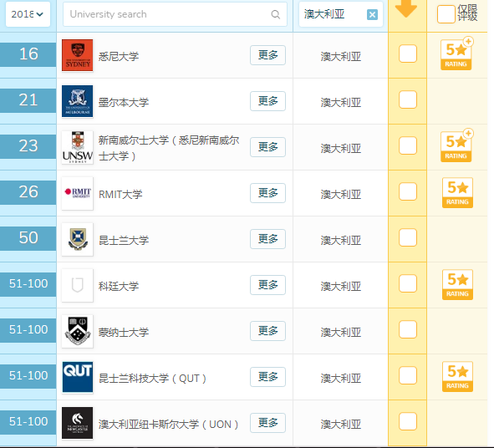
Task: Expand the 更多 details for 墨尔本大学
Action: [267, 101]
